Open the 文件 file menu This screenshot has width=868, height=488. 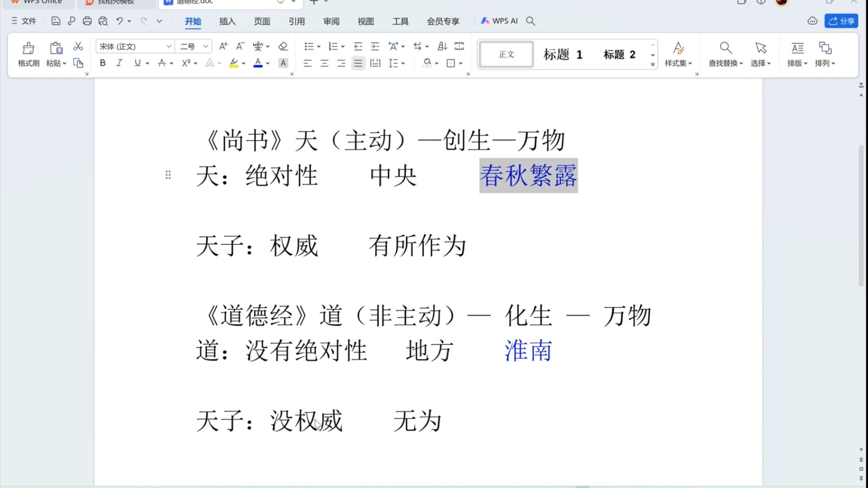[24, 21]
